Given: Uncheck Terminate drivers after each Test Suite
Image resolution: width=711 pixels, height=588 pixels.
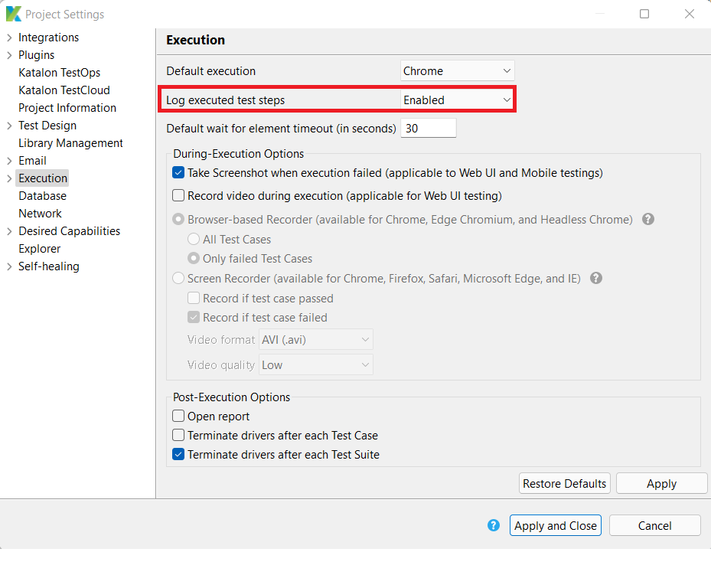Looking at the screenshot, I should coord(178,455).
